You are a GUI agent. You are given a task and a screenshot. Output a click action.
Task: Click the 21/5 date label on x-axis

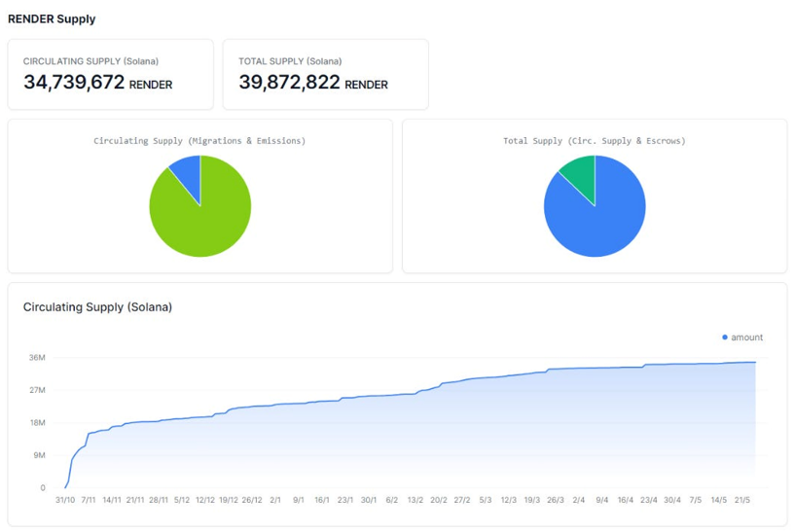[742, 500]
